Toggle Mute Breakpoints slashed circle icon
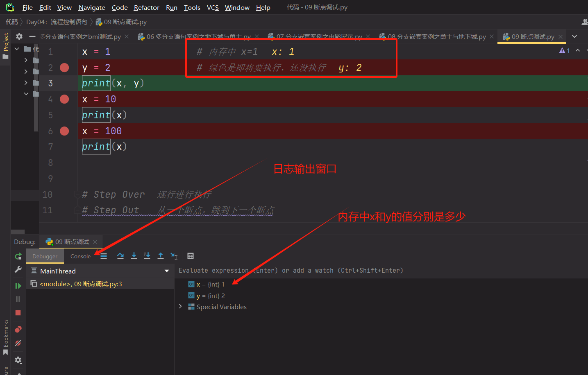The image size is (588, 375). click(18, 343)
